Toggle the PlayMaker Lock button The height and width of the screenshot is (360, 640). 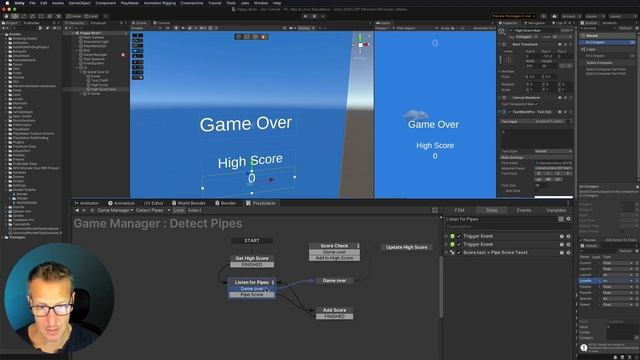click(179, 210)
